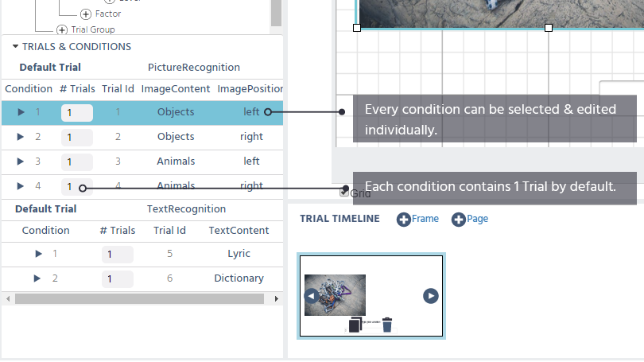Click Default Trial label above PictureRecognition table
644x362 pixels.
tap(50, 68)
